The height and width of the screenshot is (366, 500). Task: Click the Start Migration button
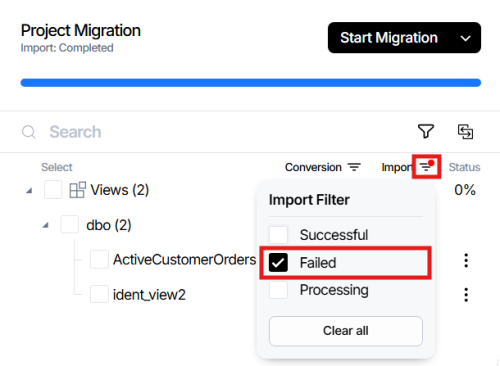(x=389, y=38)
